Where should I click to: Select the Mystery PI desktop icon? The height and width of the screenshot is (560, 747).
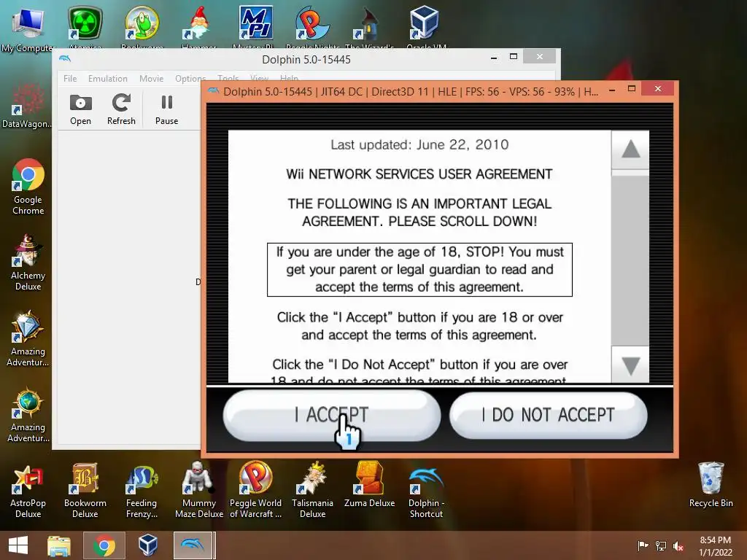(256, 26)
